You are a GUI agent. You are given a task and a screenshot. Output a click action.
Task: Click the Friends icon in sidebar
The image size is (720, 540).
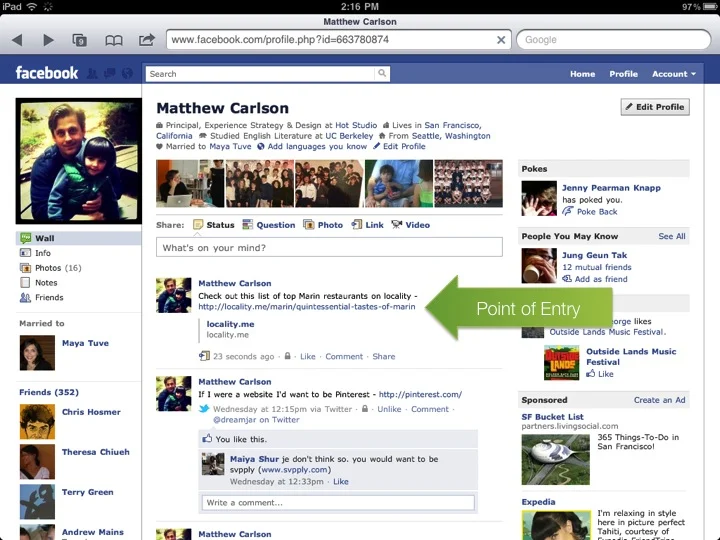25,297
